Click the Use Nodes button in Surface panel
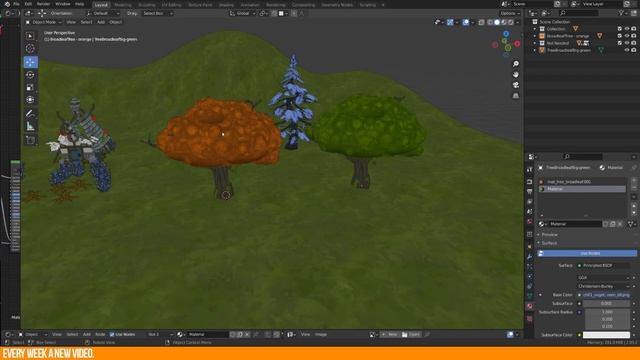 (587, 253)
